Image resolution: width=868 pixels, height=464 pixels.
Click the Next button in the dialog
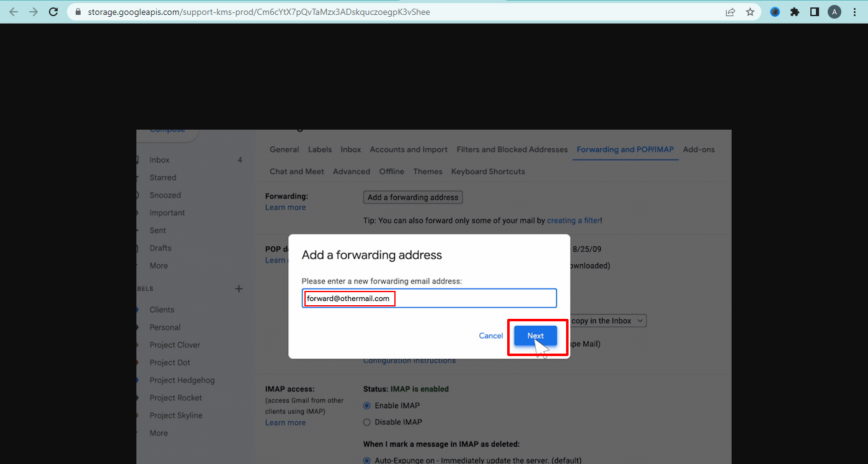click(534, 335)
